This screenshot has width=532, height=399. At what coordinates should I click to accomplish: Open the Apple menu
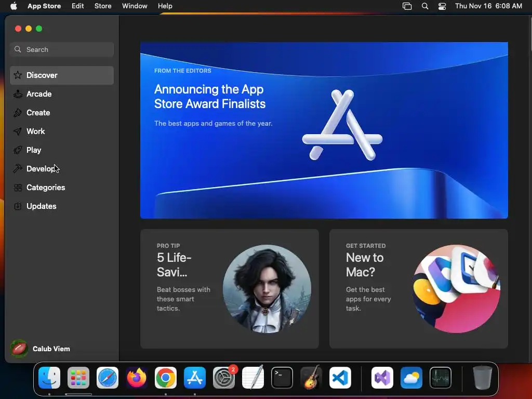point(14,6)
